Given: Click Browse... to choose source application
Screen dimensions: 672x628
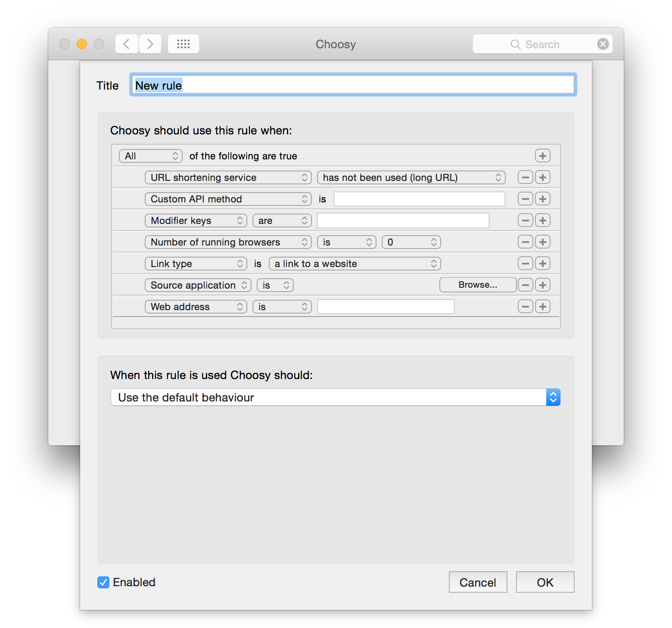Looking at the screenshot, I should click(478, 285).
